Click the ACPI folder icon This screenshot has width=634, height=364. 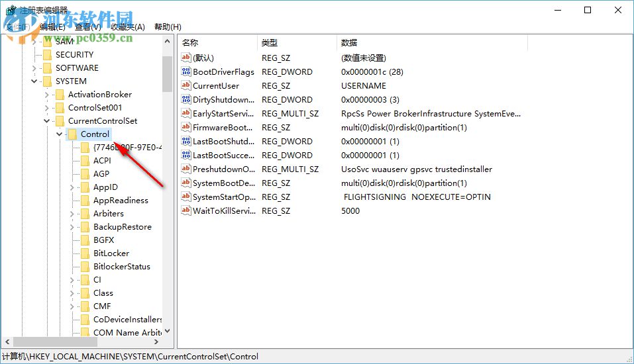click(x=85, y=161)
